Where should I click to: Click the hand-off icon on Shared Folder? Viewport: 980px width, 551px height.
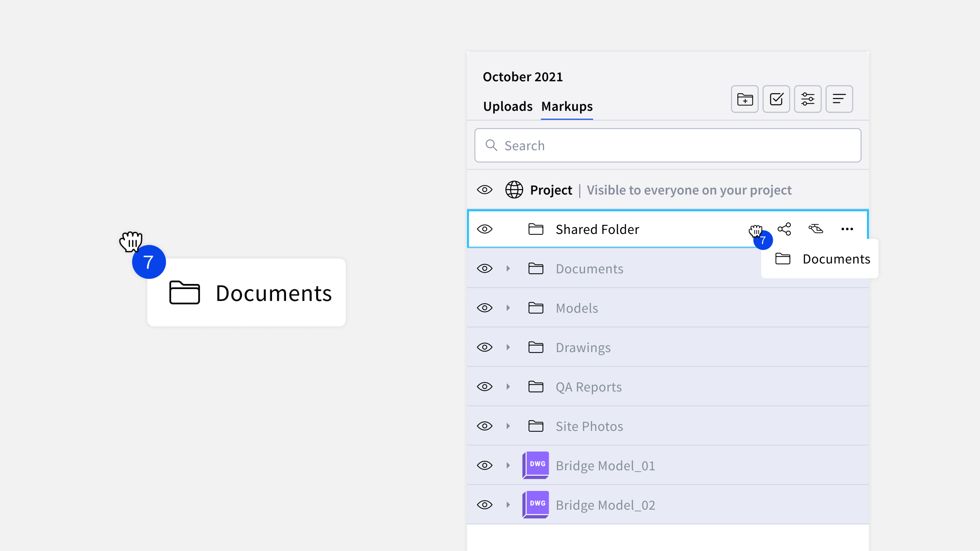(x=816, y=229)
